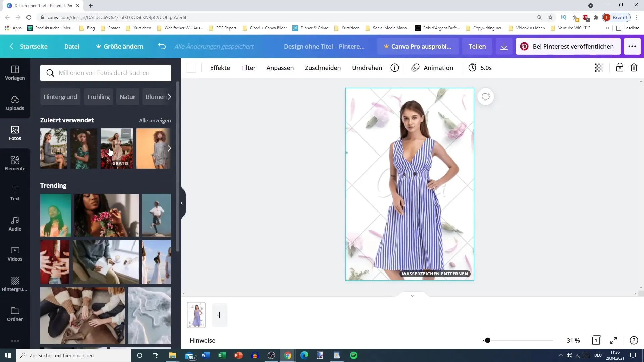Open Größe ändern dropdown

(120, 46)
